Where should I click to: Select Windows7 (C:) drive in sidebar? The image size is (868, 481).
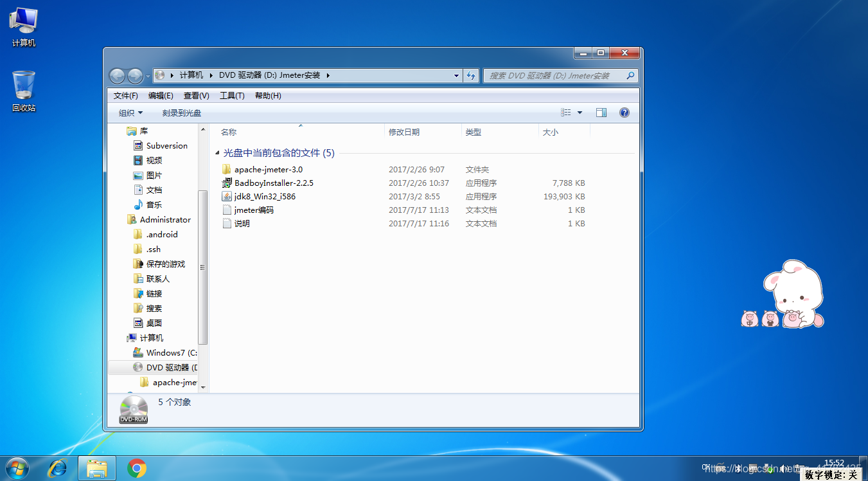point(164,352)
